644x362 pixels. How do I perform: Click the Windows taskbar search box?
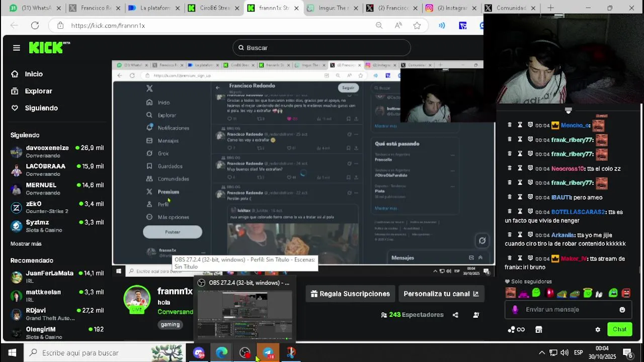pyautogui.click(x=105, y=353)
